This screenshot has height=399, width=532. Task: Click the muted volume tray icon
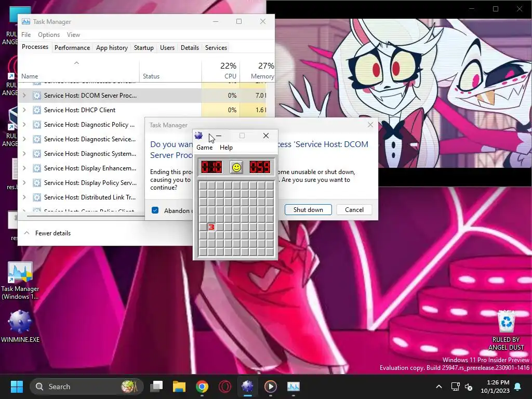469,387
